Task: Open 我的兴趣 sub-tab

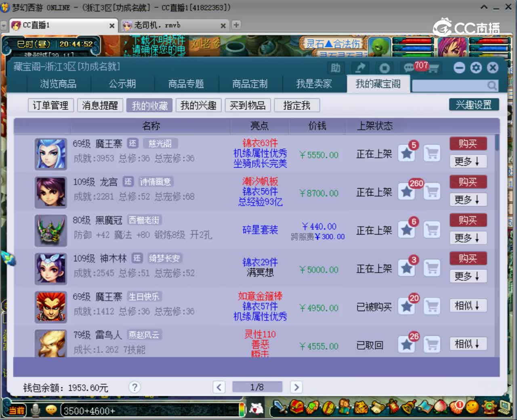Action: pos(198,105)
